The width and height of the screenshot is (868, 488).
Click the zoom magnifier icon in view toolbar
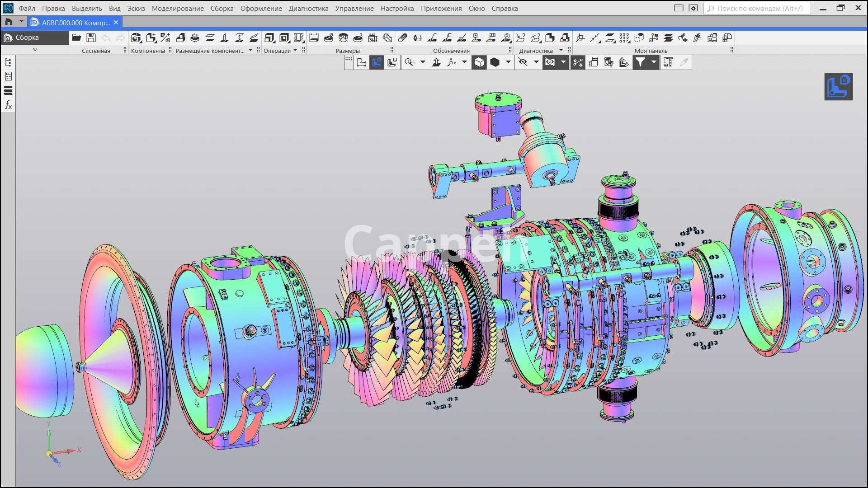[409, 62]
